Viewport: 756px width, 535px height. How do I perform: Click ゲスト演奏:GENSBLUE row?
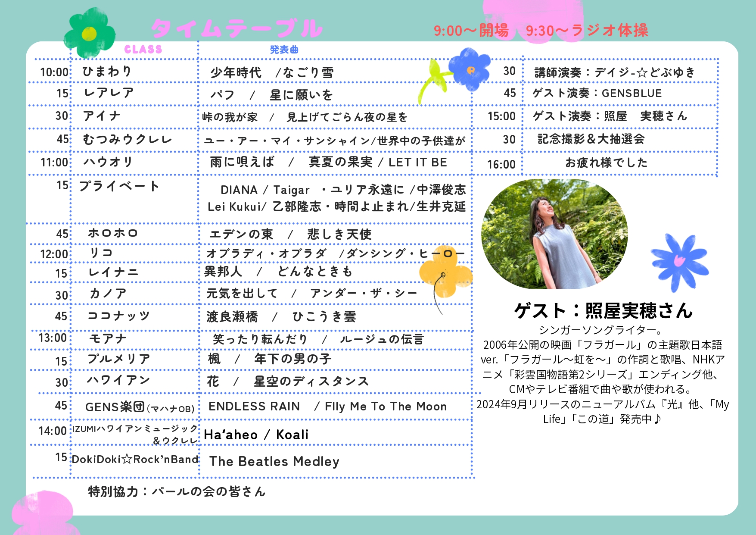597,93
